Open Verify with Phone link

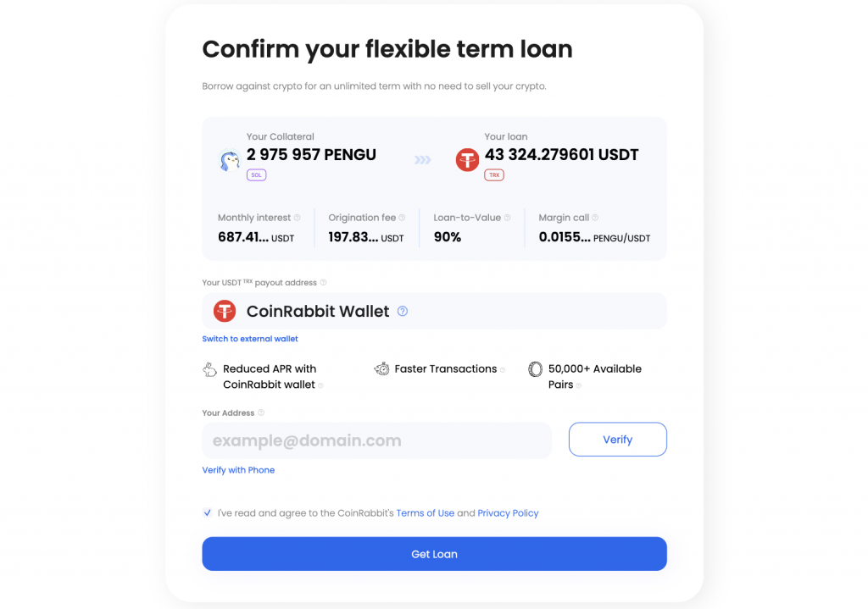[238, 470]
